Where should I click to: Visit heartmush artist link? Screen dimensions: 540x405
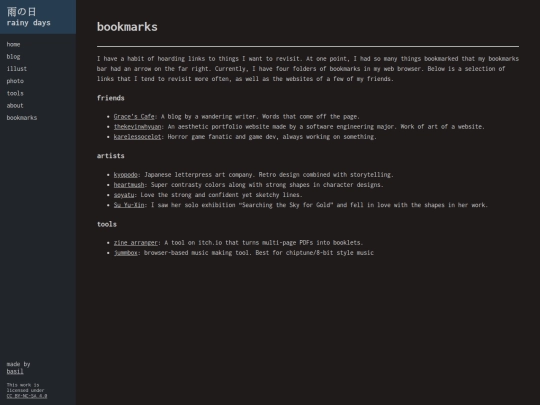pos(129,185)
